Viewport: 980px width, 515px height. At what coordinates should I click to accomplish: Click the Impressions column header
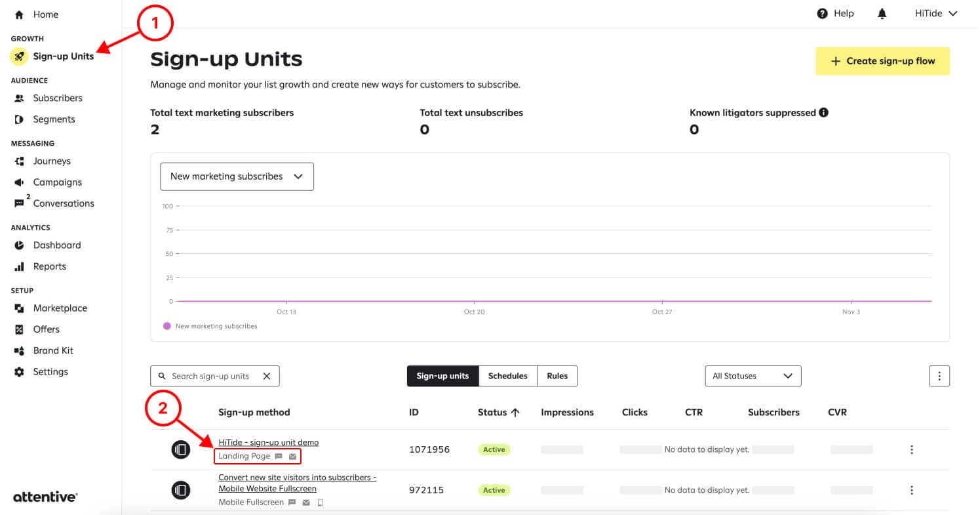click(567, 412)
